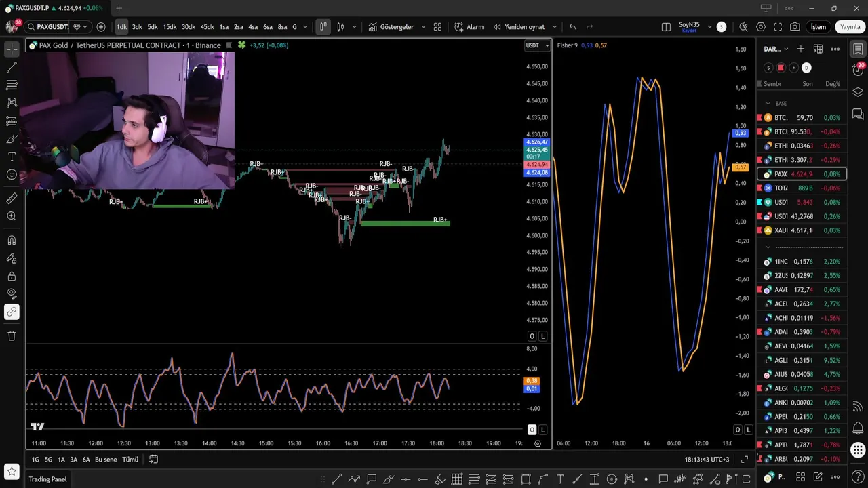Open the alerts panel clock icon

point(858,70)
